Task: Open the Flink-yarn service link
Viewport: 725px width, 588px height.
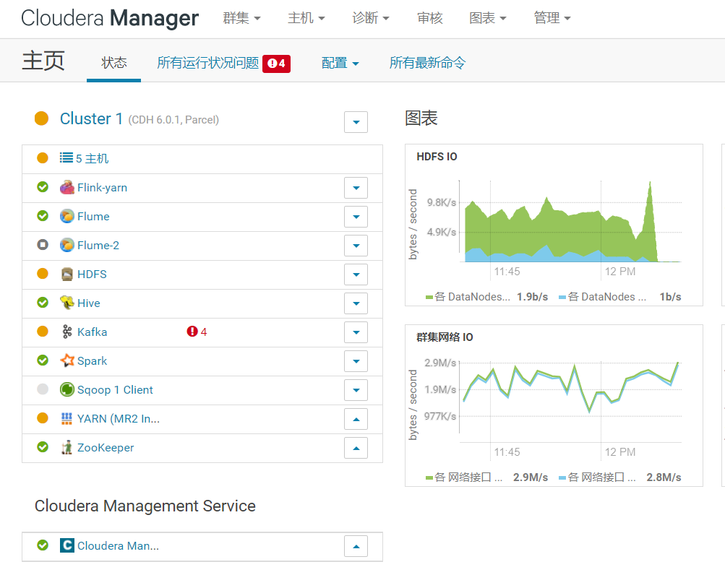Action: tap(102, 188)
